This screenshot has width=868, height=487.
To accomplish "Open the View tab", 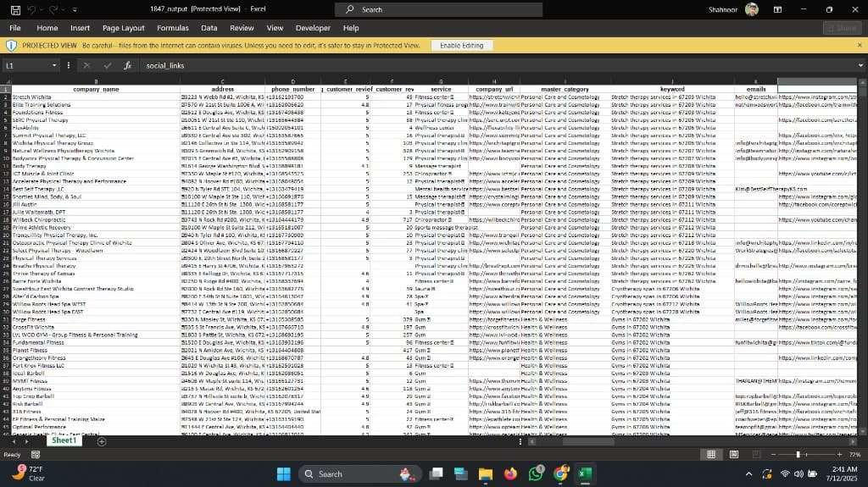I will [275, 28].
